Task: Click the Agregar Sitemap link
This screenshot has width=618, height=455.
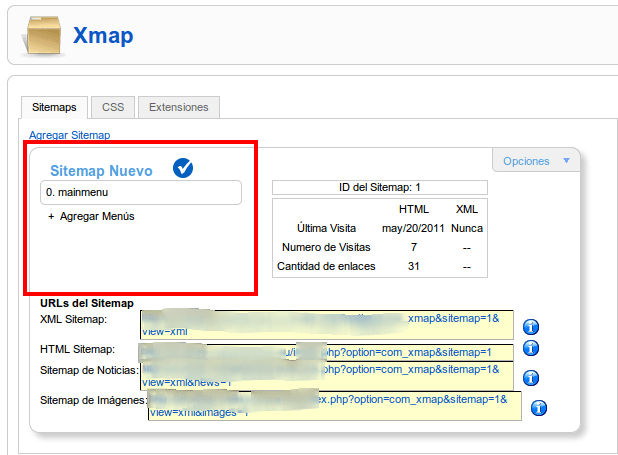Action: click(70, 135)
